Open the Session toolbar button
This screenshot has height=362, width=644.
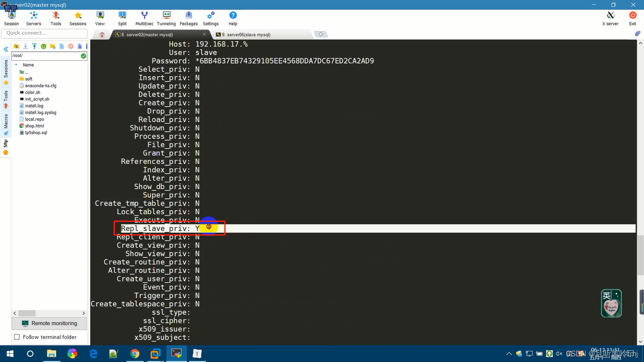point(11,19)
